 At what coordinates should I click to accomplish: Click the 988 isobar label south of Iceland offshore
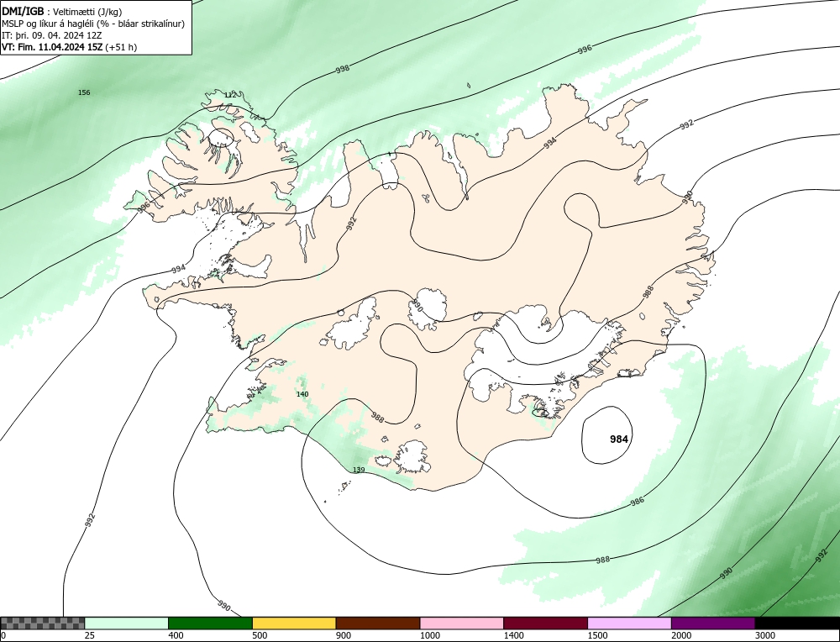click(x=602, y=560)
